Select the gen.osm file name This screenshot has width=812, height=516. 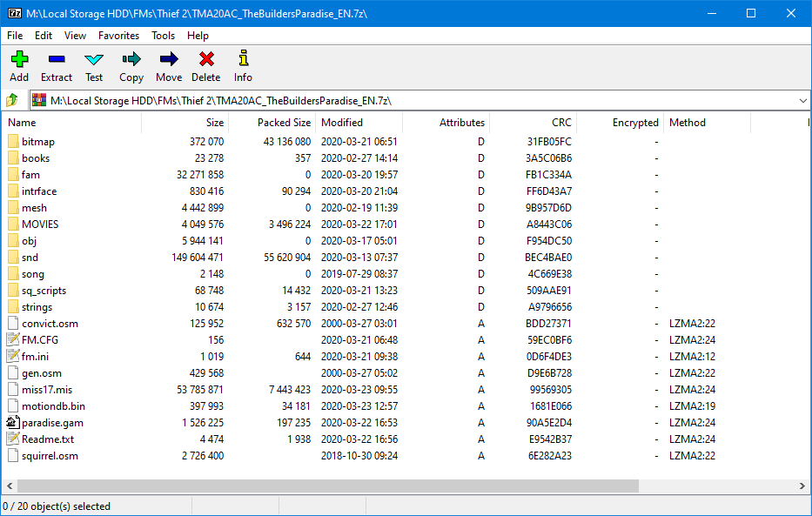click(42, 373)
